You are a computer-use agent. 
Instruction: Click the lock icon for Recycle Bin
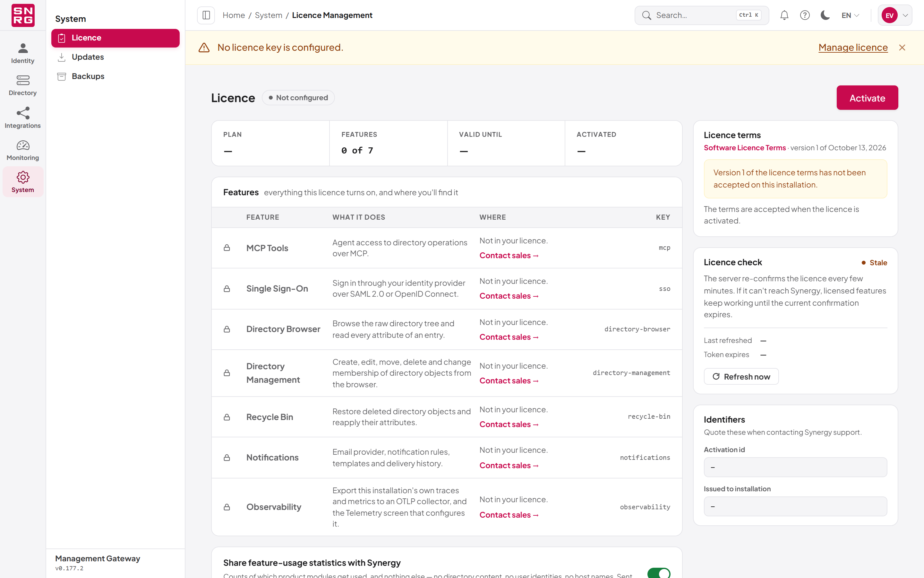click(227, 417)
